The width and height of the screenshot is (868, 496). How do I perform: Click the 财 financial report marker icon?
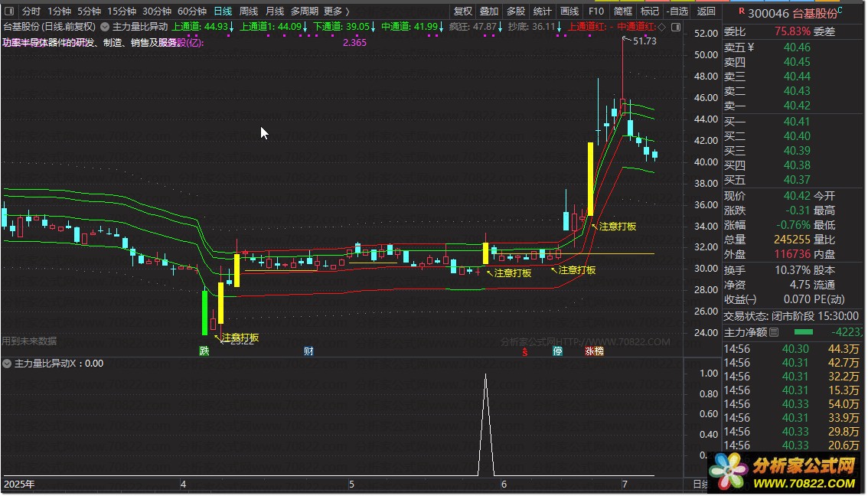(x=308, y=351)
